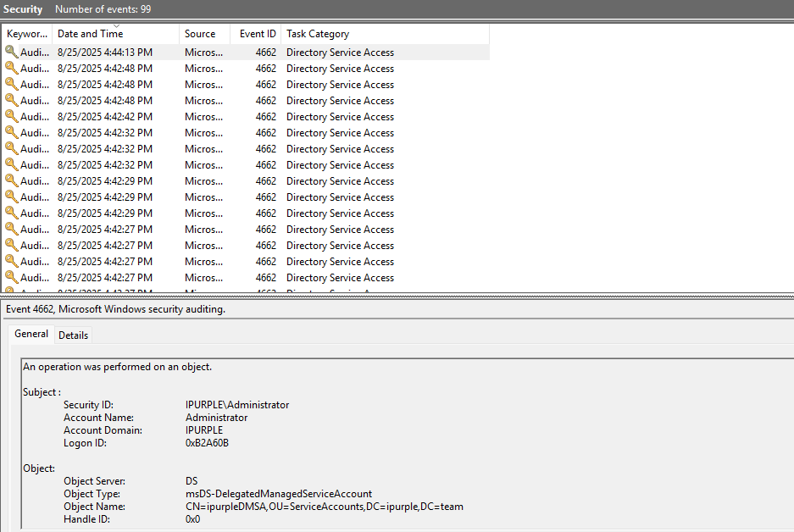Select the key icon on the 4:42:42 PM event

tap(11, 116)
